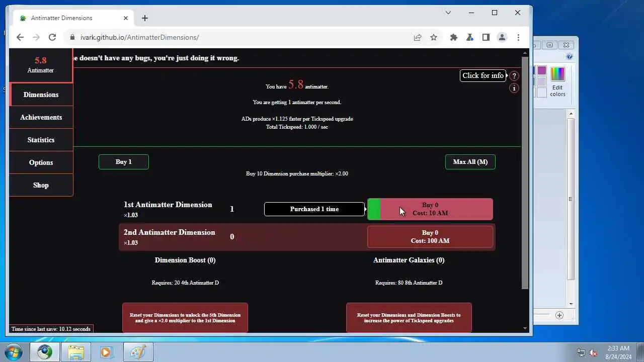The width and height of the screenshot is (644, 362).
Task: Open Paint from the taskbar
Action: pos(137,352)
